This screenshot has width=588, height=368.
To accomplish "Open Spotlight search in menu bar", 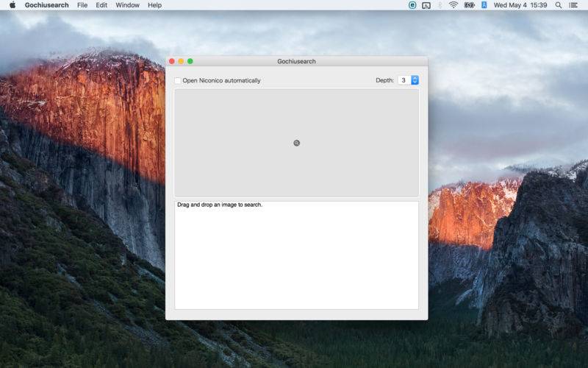I will [559, 5].
